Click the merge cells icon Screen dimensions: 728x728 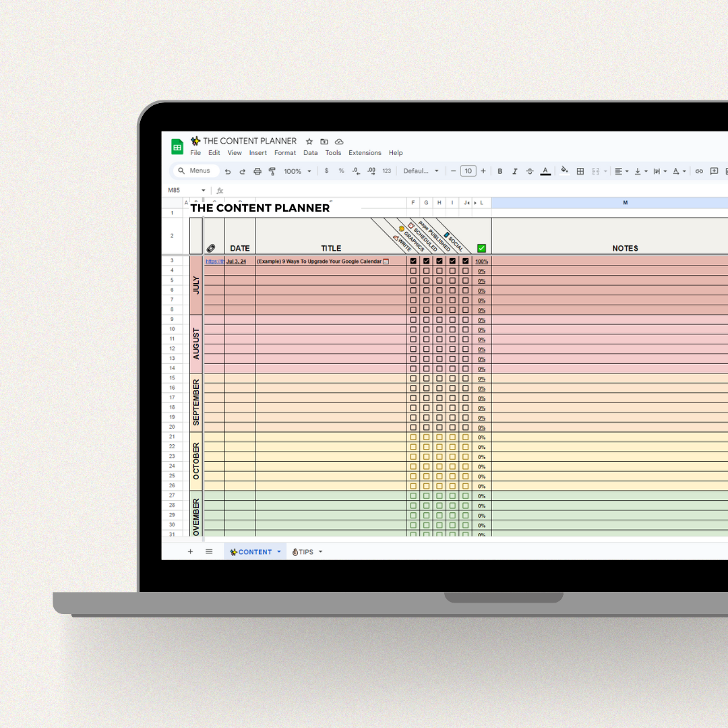point(596,171)
